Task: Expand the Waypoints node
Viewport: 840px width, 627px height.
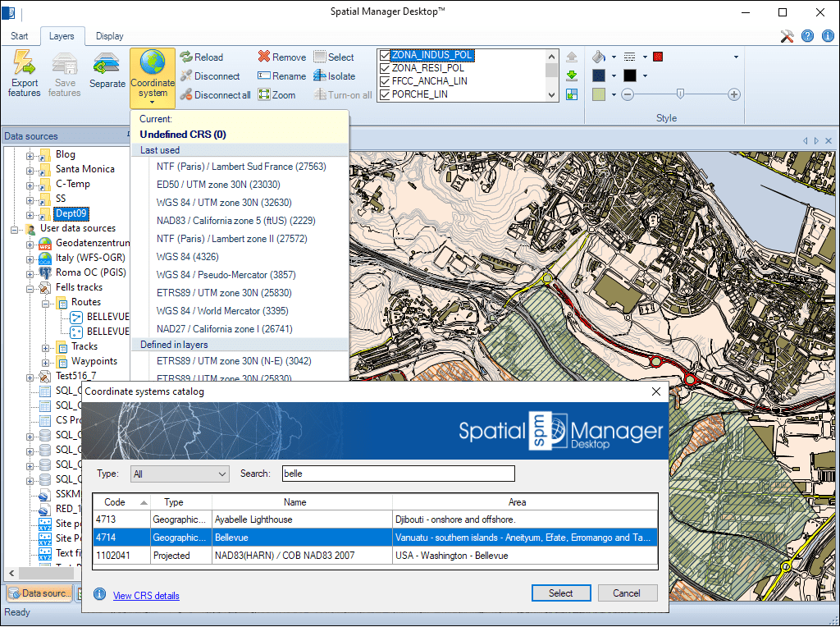Action: [46, 363]
